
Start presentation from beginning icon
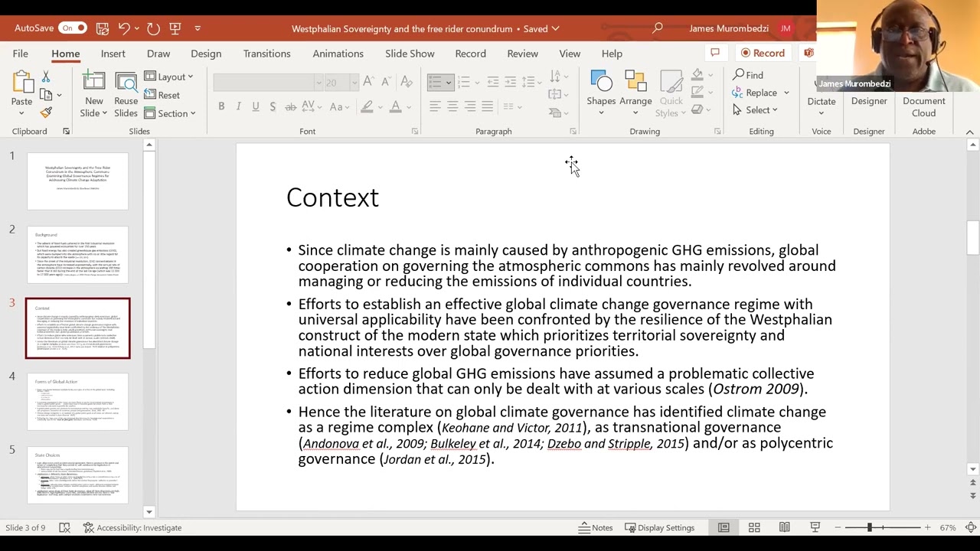[x=175, y=28]
